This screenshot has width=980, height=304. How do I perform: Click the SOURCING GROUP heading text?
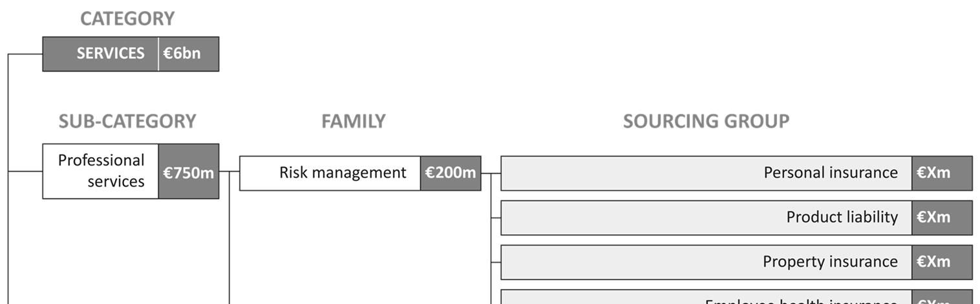(x=706, y=121)
